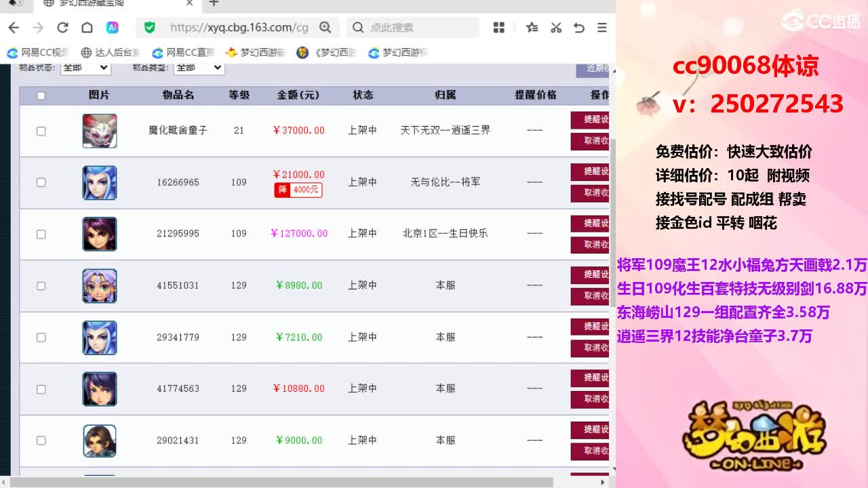This screenshot has width=868, height=488.
Task: Open the AI assistant icon
Action: [113, 28]
